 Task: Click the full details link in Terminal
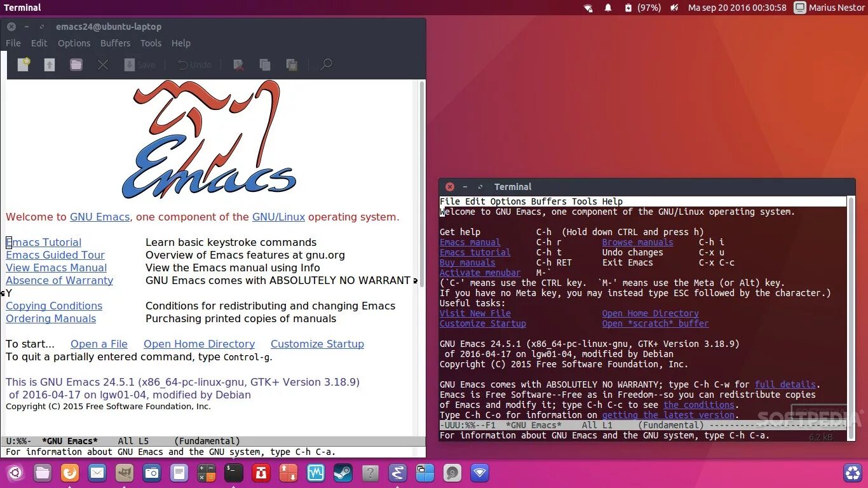[785, 384]
